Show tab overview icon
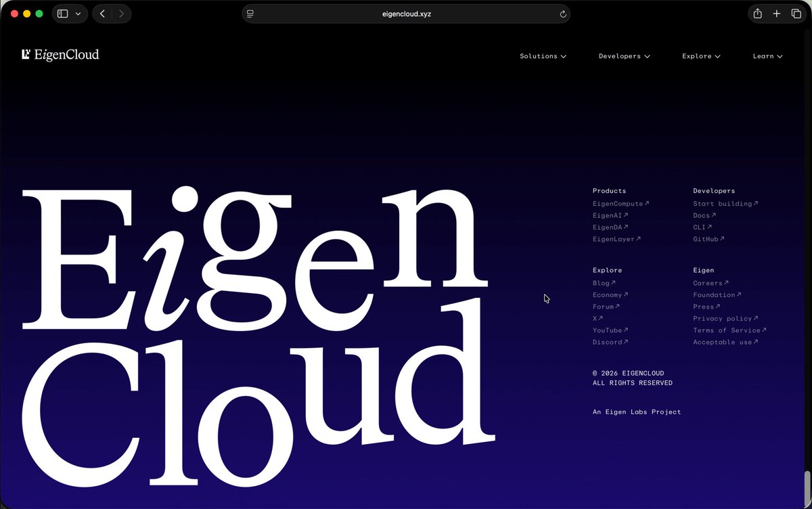The width and height of the screenshot is (812, 509). [796, 14]
